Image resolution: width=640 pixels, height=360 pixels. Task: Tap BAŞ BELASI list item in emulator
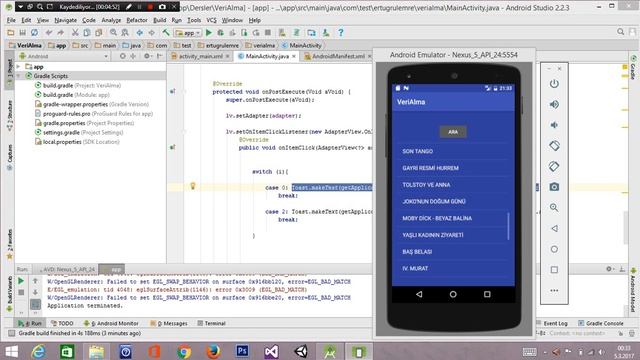(453, 252)
